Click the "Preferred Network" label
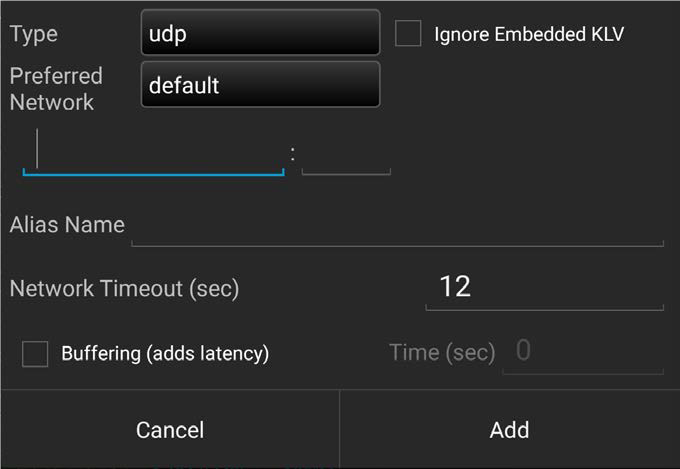Screen dimensions: 680x469 click(56, 89)
